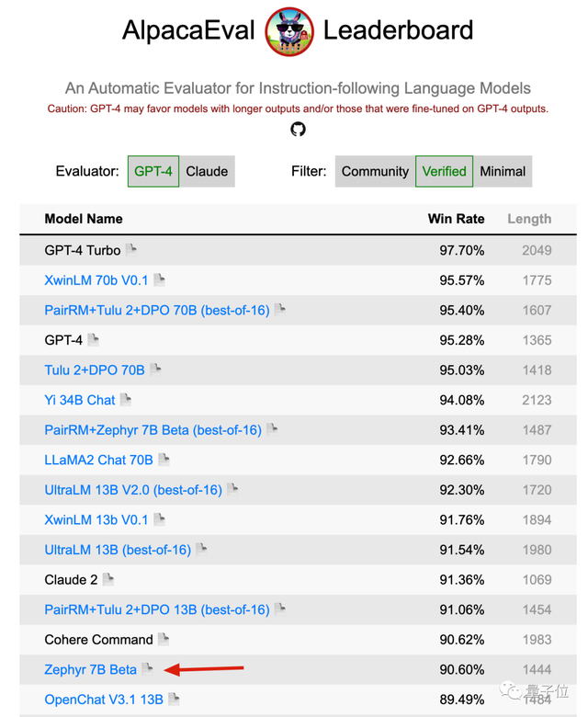
Task: Click document icon next to LLaMA2 Chat 70B
Action: (164, 459)
